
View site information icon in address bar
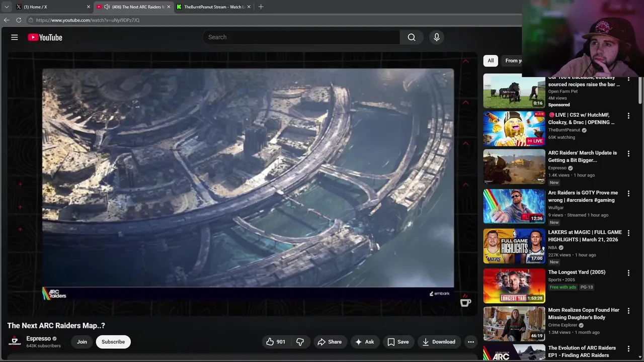click(31, 20)
